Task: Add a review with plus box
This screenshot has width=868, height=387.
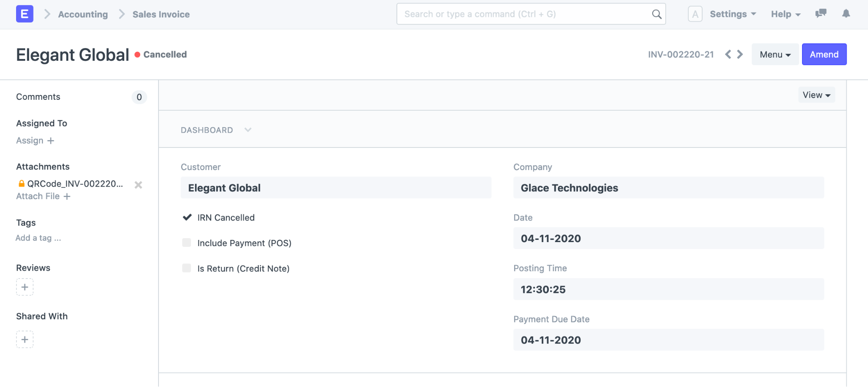Action: [x=25, y=287]
